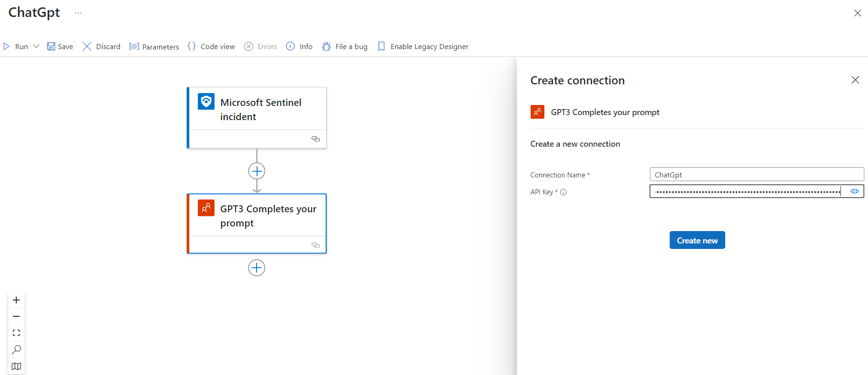Screen dimensions: 868x375
Task: Click the 'Connection Name' label
Action: click(558, 175)
